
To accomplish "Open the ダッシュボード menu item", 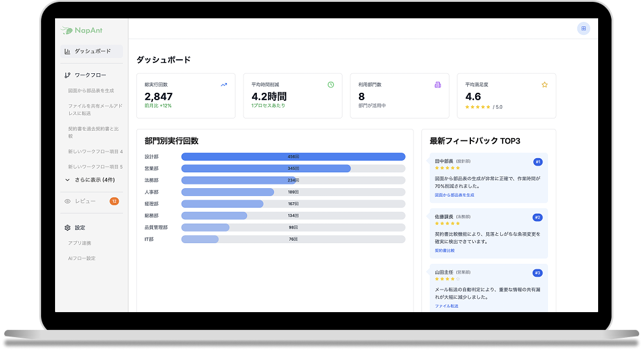I will [92, 51].
